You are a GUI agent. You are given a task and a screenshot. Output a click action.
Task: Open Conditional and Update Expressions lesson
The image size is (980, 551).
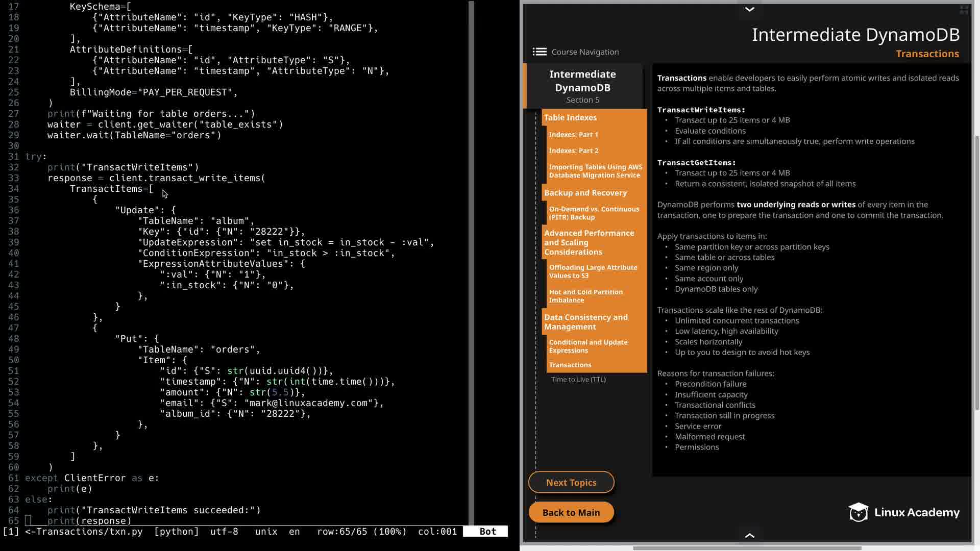pos(588,346)
